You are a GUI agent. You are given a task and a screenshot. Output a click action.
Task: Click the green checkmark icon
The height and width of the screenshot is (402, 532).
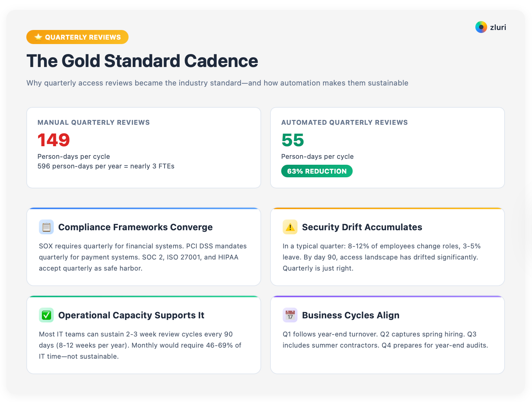(x=46, y=315)
